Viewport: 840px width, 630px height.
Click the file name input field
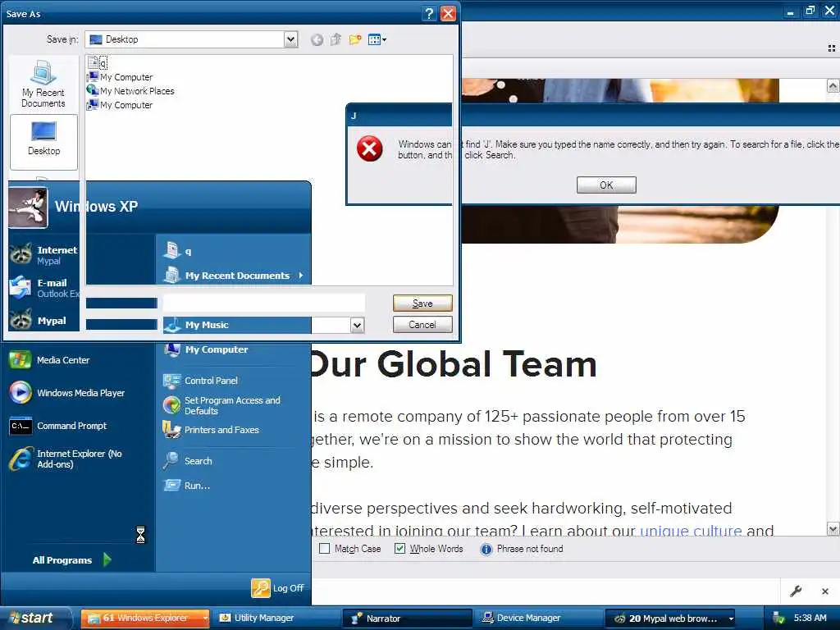[264, 303]
